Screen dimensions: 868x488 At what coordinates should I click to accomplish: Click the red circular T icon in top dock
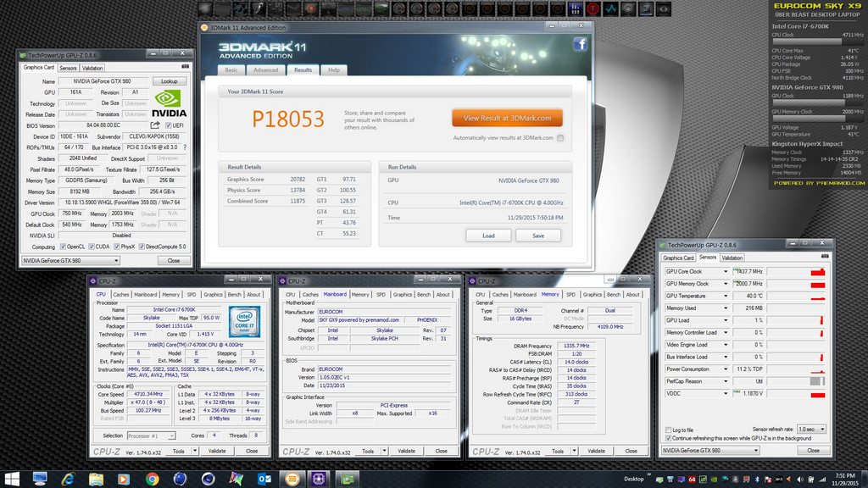point(593,8)
